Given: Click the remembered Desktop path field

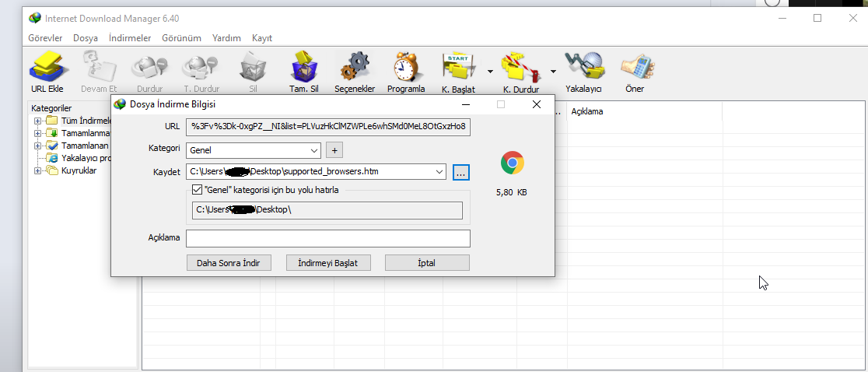Looking at the screenshot, I should coord(327,210).
